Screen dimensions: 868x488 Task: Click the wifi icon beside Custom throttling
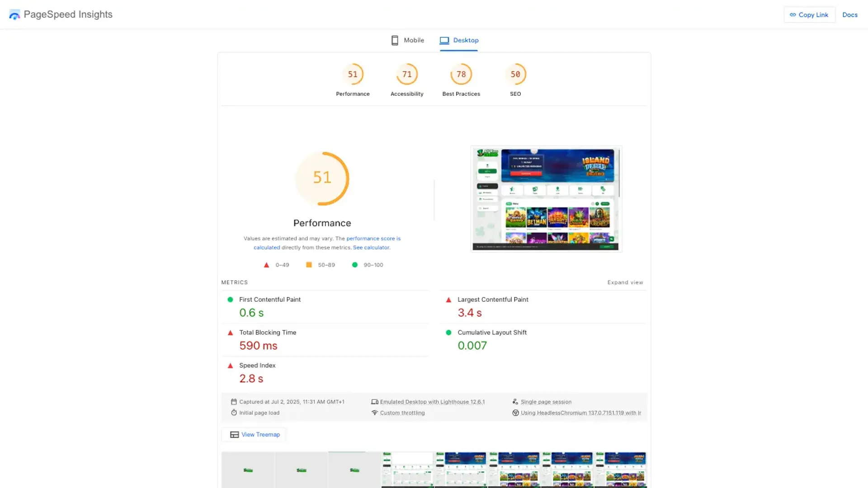pyautogui.click(x=375, y=413)
